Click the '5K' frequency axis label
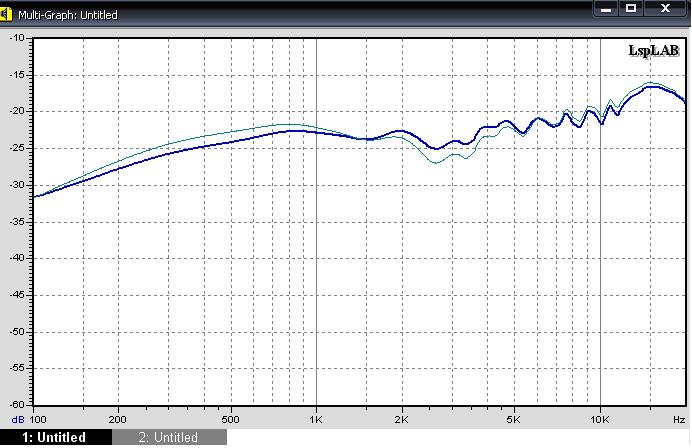 pyautogui.click(x=514, y=419)
